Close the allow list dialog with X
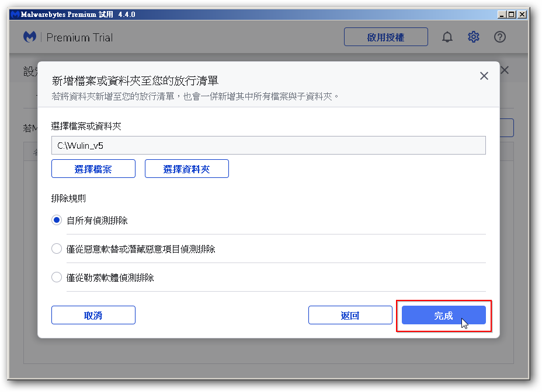This screenshot has height=392, width=542. tap(484, 76)
